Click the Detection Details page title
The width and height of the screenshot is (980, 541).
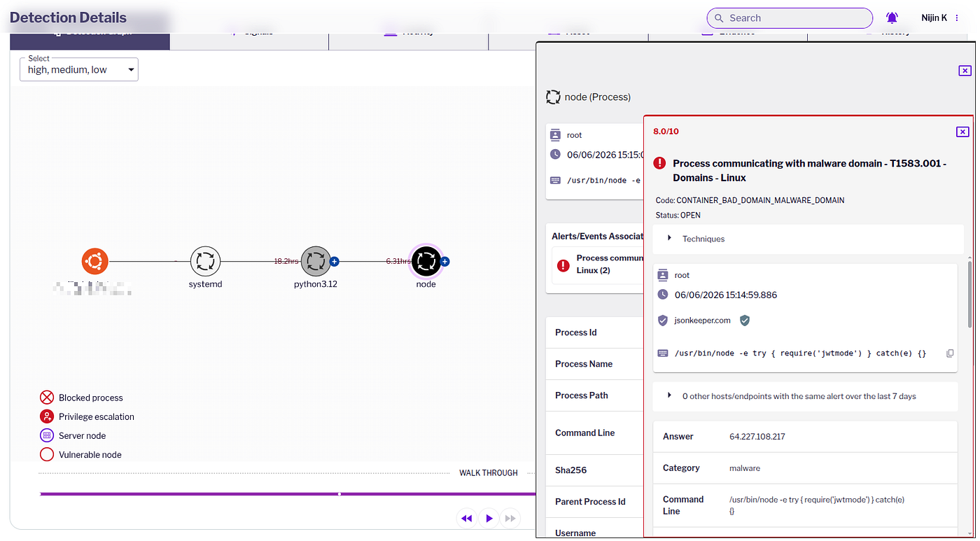pos(68,17)
